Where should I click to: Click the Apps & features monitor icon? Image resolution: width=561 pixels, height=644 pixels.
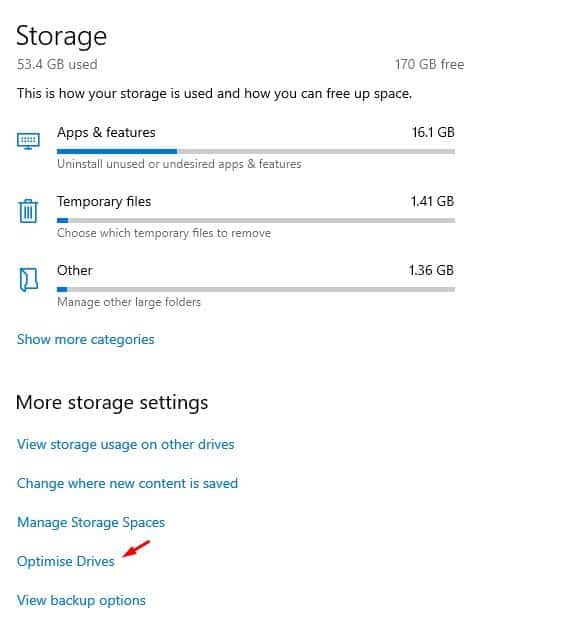pos(28,141)
